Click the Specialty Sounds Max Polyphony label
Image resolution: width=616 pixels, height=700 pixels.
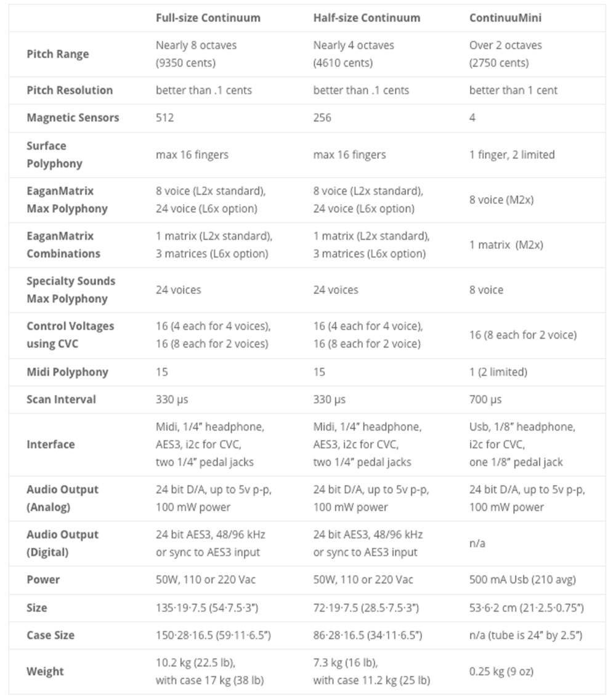pyautogui.click(x=70, y=290)
